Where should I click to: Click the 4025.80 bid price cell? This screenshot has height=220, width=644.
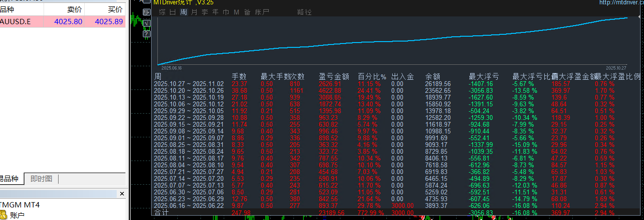(68, 22)
